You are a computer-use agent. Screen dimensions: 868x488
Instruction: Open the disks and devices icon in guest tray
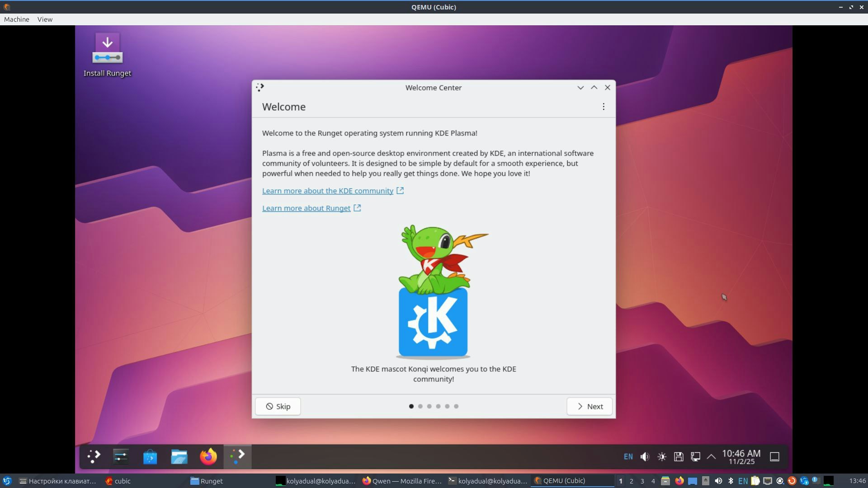point(679,457)
